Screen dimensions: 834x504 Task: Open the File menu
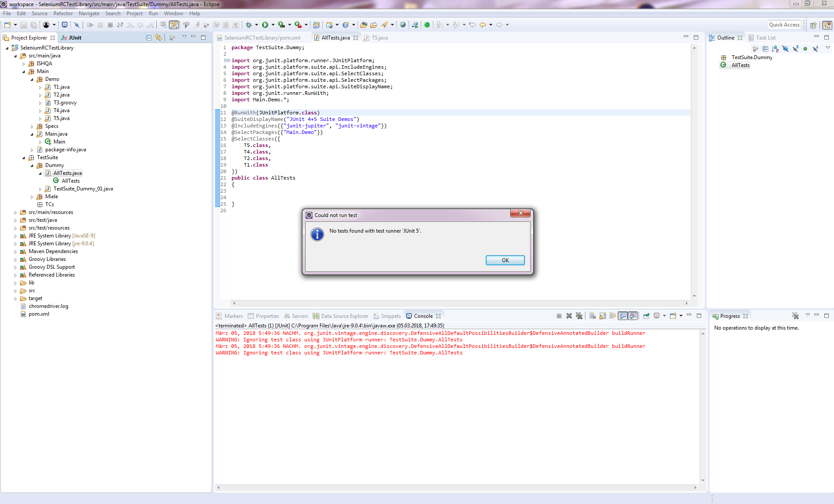click(7, 13)
